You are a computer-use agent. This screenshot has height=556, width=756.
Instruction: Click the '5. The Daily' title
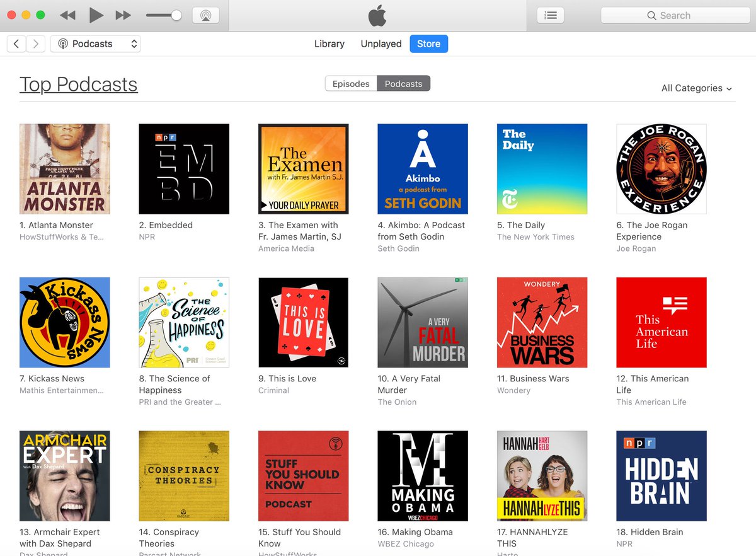pos(521,225)
